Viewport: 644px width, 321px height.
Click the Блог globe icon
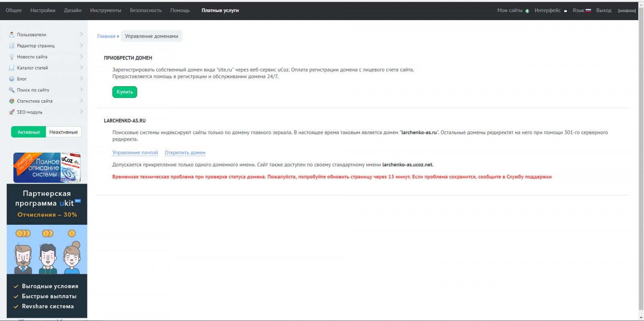tap(12, 79)
